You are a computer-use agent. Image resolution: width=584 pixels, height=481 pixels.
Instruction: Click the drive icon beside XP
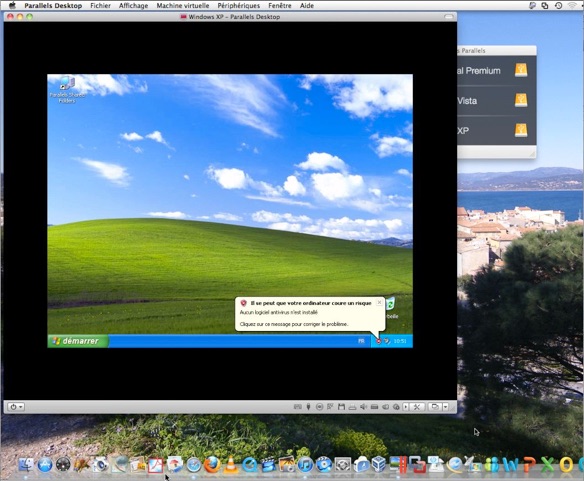click(x=521, y=130)
